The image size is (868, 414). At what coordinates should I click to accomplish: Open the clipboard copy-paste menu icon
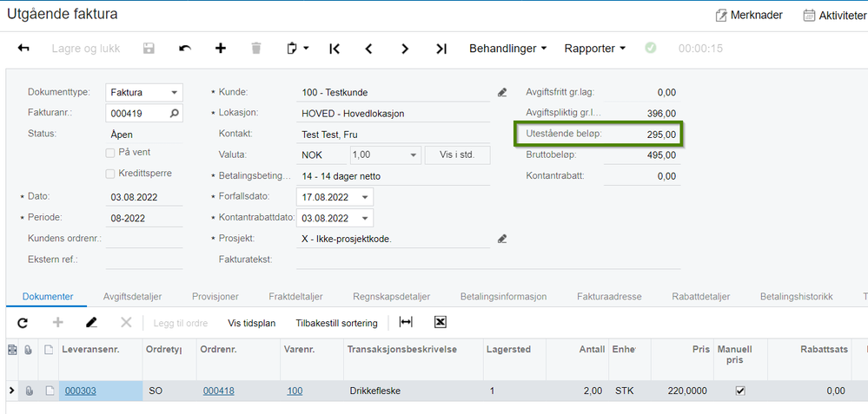pyautogui.click(x=297, y=48)
